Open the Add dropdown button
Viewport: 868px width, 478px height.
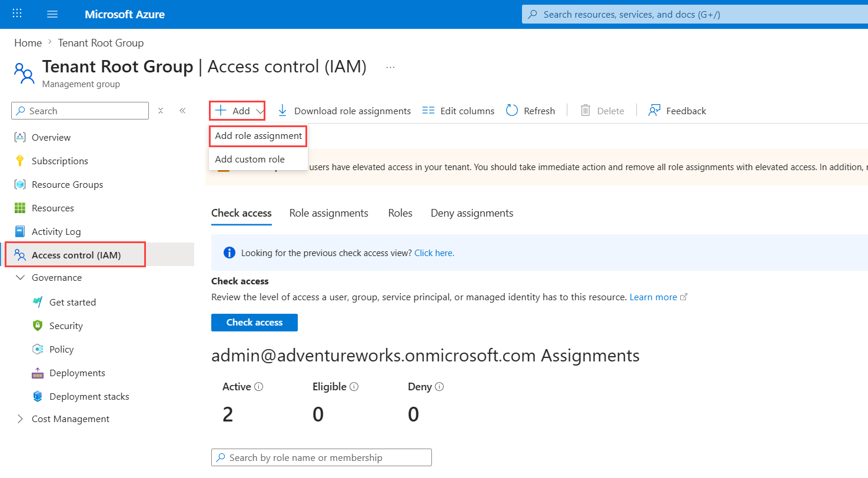(x=237, y=111)
